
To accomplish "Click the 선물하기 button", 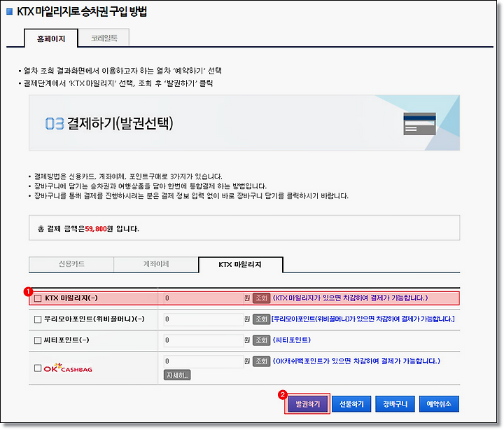I will pos(351,404).
